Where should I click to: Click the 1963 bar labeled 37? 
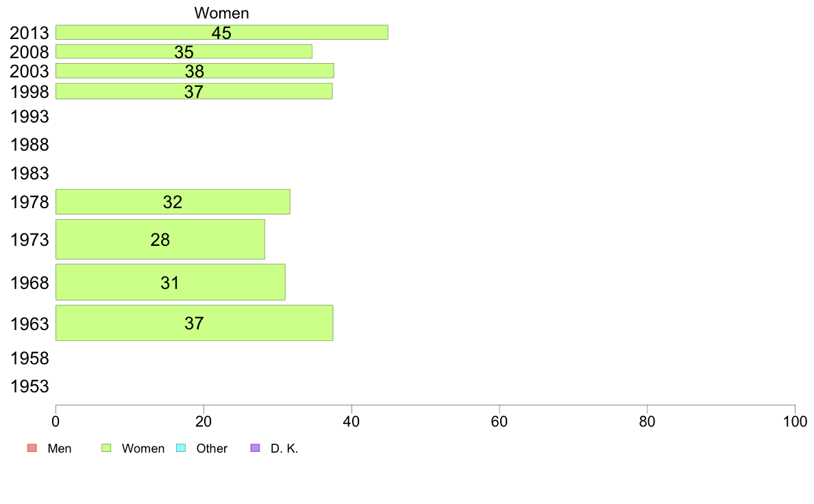tap(194, 323)
